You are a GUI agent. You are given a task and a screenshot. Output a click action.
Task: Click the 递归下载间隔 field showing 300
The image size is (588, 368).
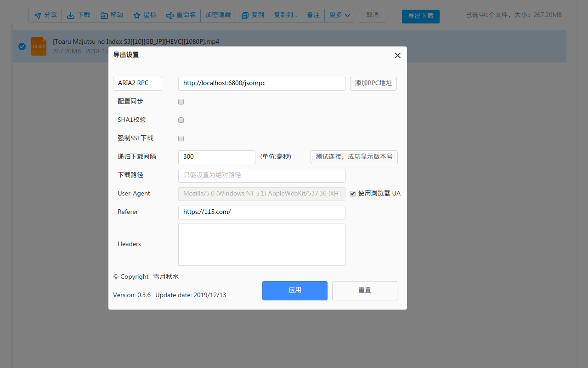[x=217, y=157]
